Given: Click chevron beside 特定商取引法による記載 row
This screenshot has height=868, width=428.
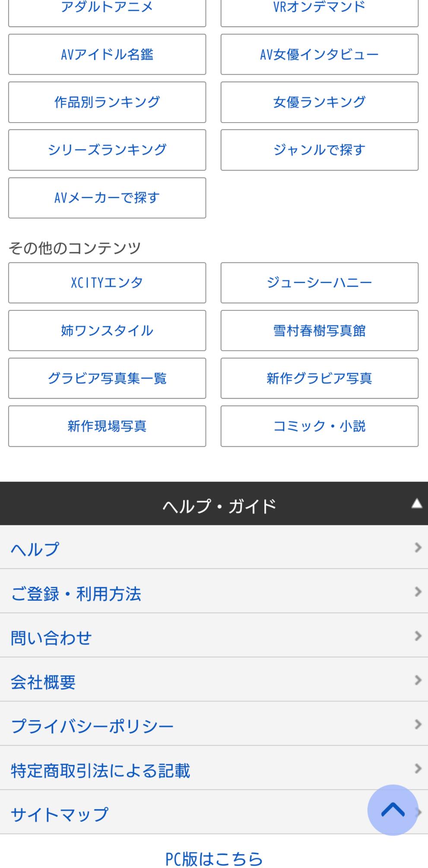Looking at the screenshot, I should coord(418,769).
